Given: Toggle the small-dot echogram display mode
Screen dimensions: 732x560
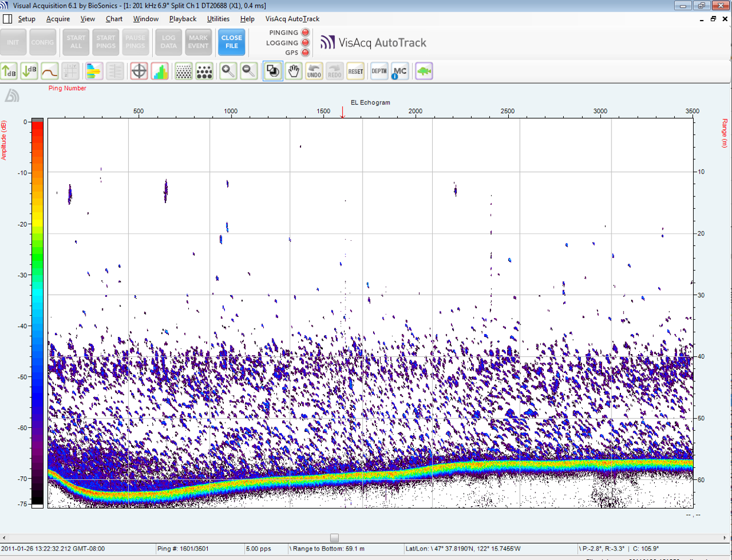Looking at the screenshot, I should coord(184,71).
